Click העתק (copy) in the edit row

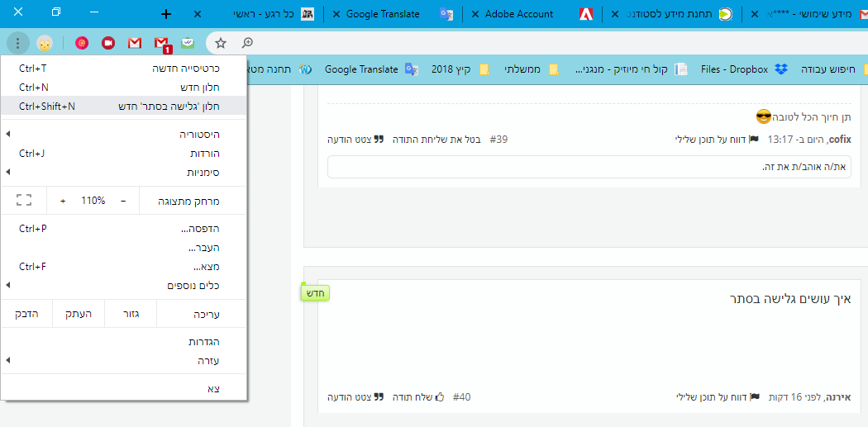pos(79,314)
